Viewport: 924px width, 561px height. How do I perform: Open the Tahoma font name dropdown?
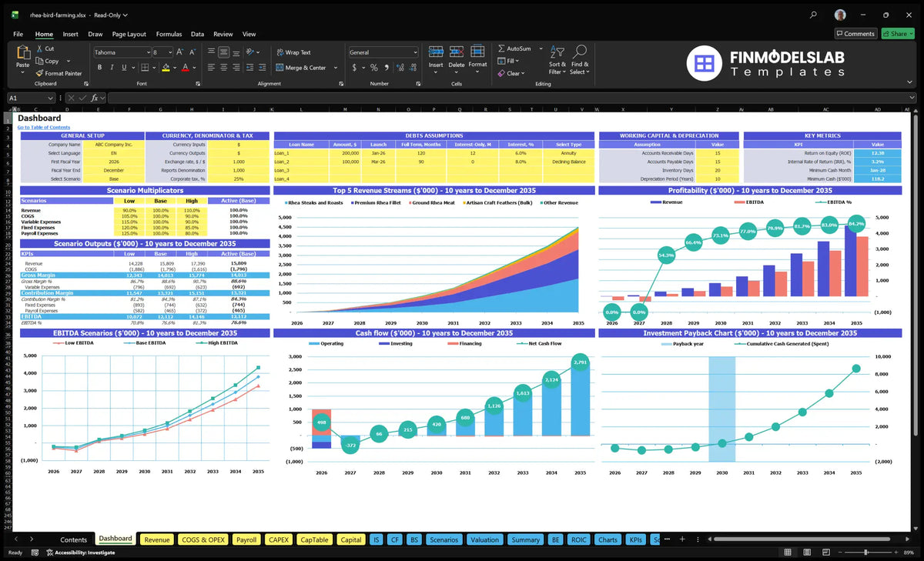[147, 52]
